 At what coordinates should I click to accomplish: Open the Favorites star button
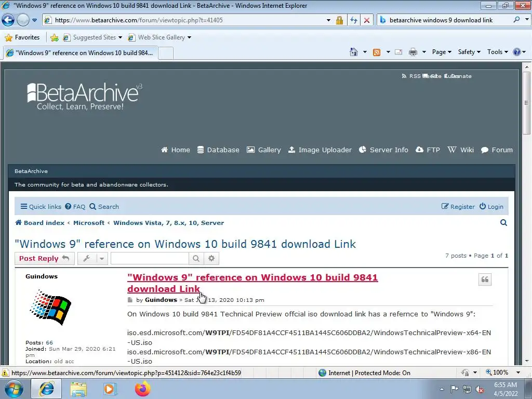click(x=22, y=37)
